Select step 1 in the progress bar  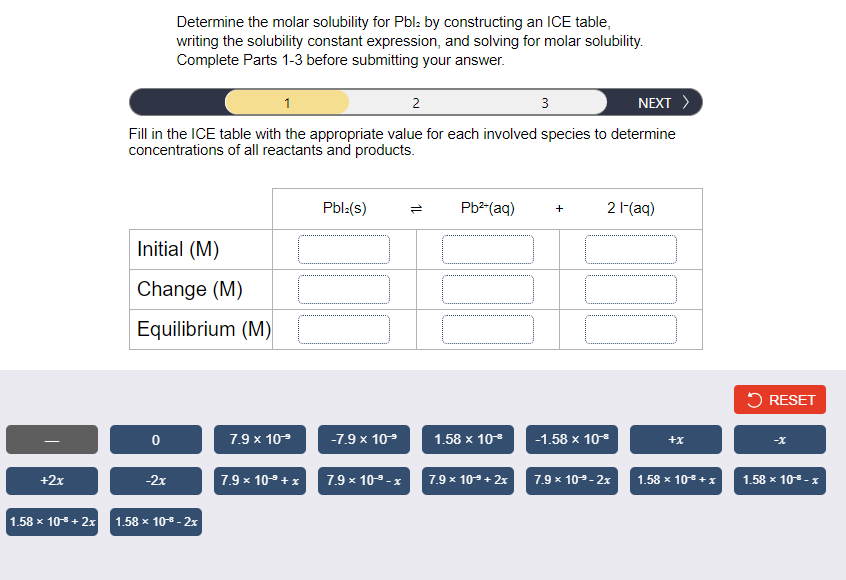pos(286,102)
